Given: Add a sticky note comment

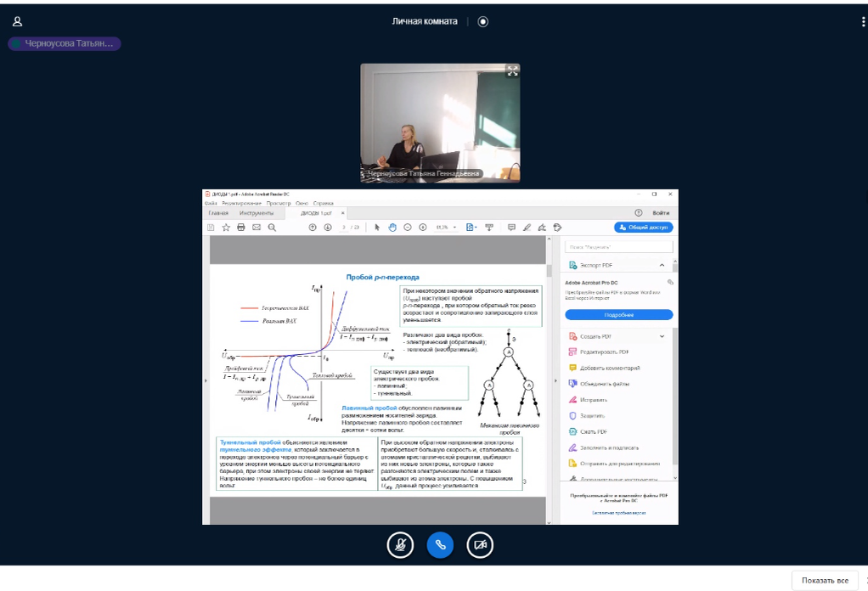Looking at the screenshot, I should 511,228.
